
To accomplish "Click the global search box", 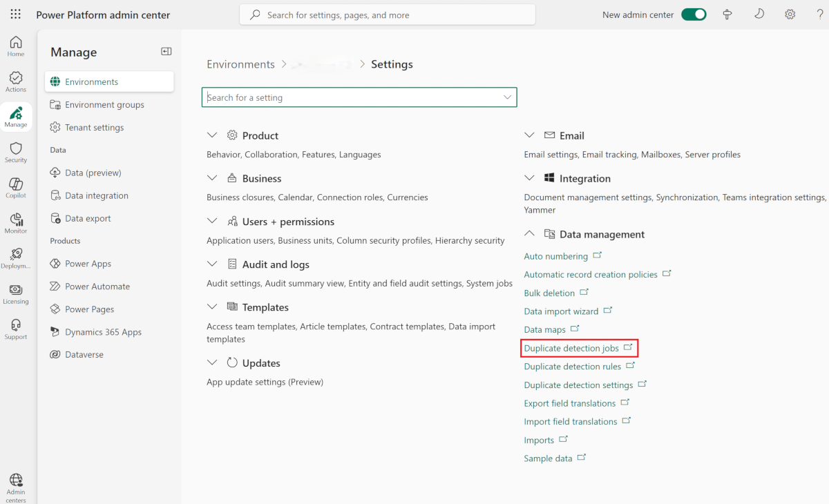I will 388,14.
